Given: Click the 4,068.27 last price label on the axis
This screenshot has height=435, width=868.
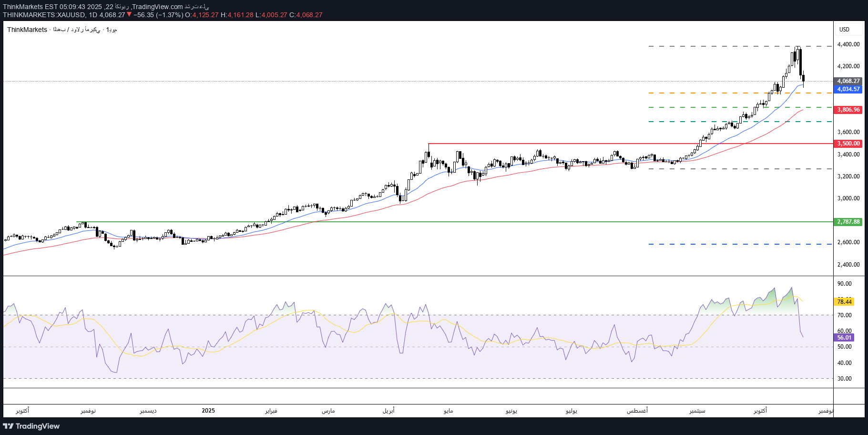Looking at the screenshot, I should [x=848, y=82].
